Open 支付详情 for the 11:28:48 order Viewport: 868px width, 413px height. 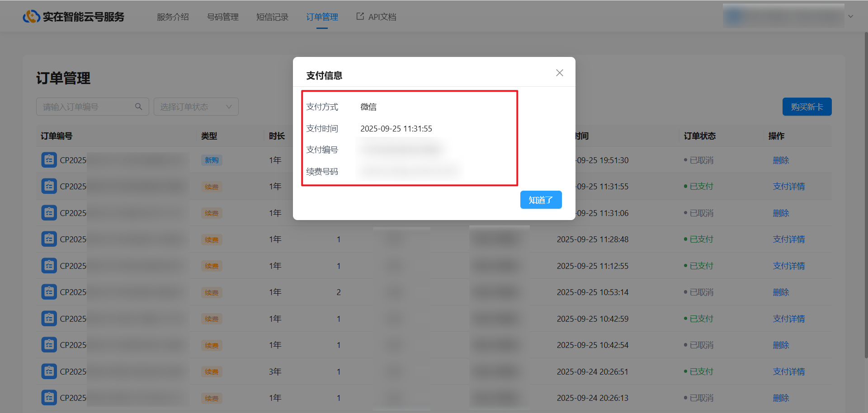pyautogui.click(x=788, y=239)
